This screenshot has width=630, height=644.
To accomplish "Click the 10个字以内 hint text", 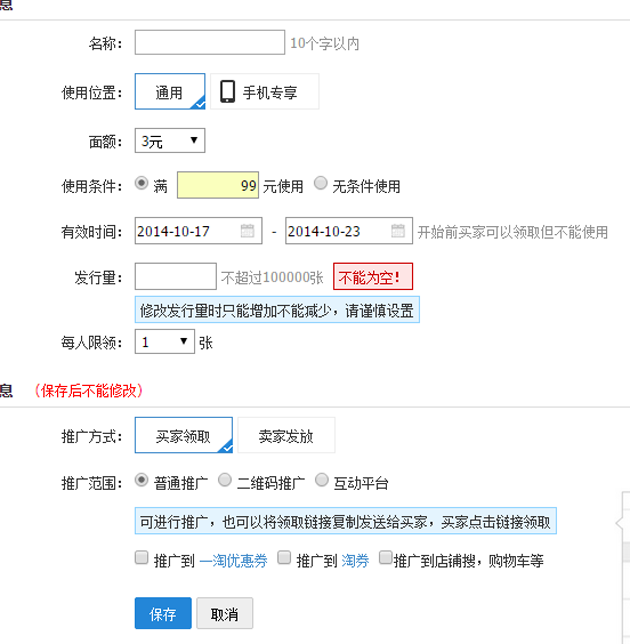I will (325, 43).
